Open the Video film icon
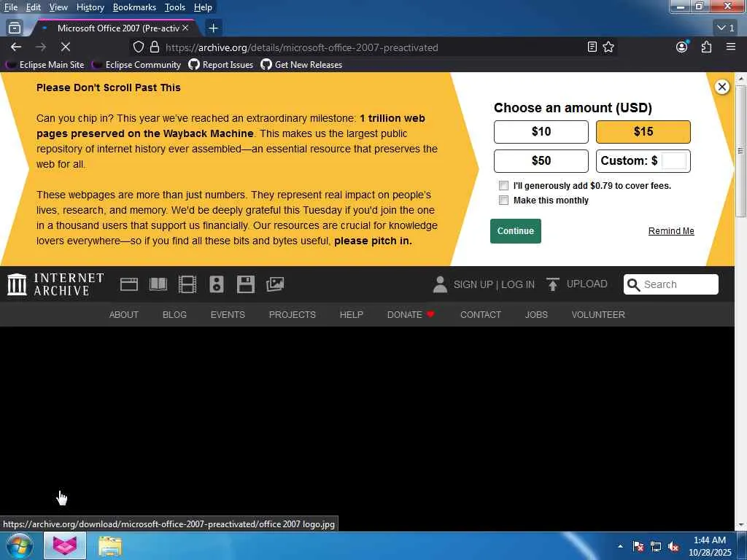Screen dimensions: 747x560 click(187, 284)
